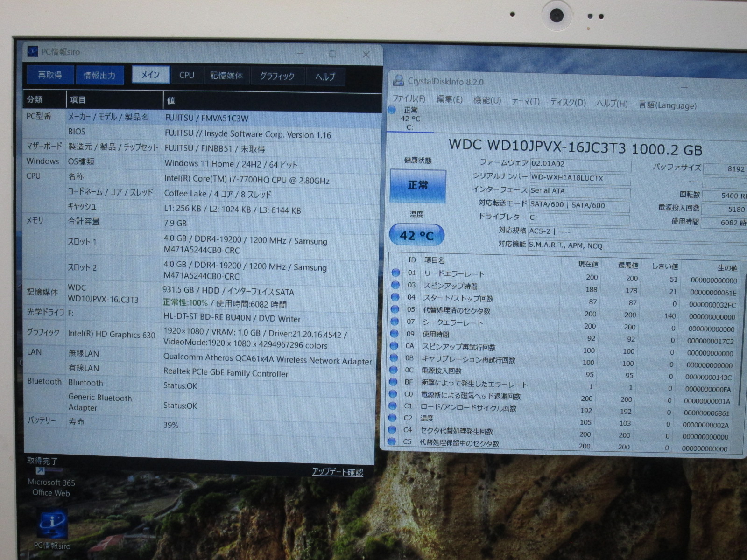This screenshot has width=747, height=560.
Task: Open the ファイル(F) menu in CrystalDiskInfo
Action: pos(409,98)
